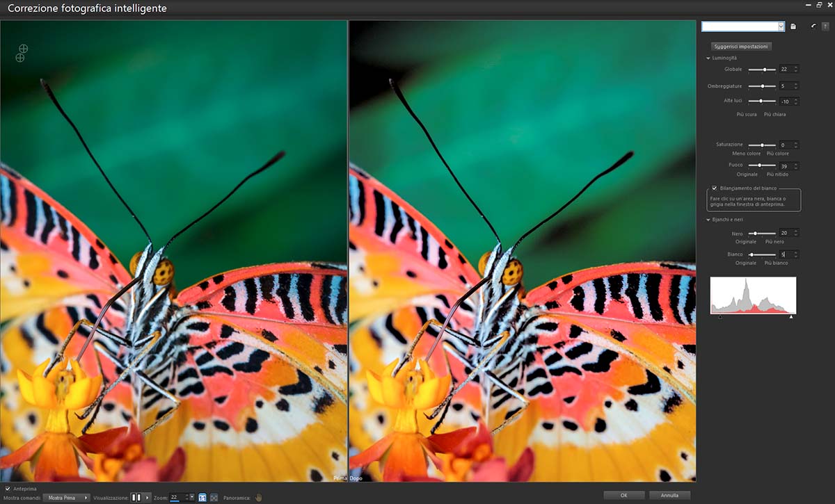Click the white point triangle under the histogram
The width and height of the screenshot is (835, 504).
[791, 317]
